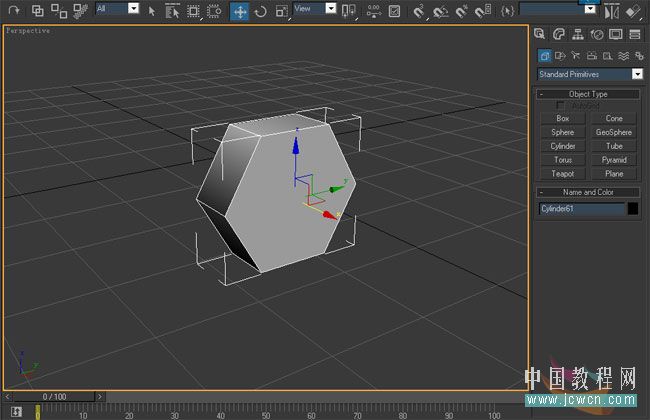Open the black object color swatch
The height and width of the screenshot is (420, 650).
coord(633,209)
